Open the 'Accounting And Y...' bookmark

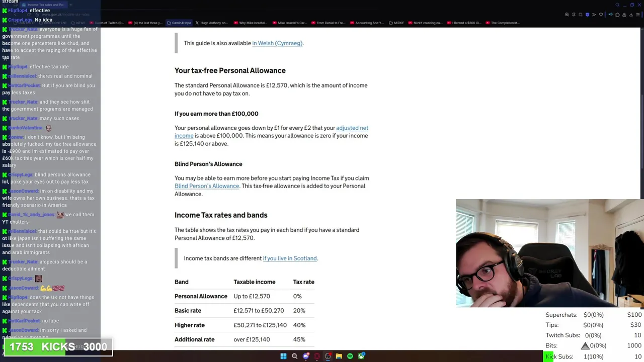[367, 23]
